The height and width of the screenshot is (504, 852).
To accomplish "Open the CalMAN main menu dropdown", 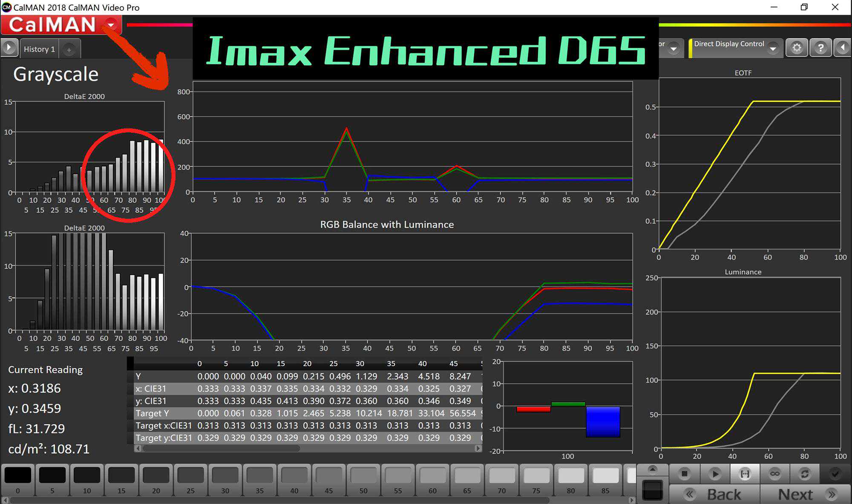I will pos(111,25).
